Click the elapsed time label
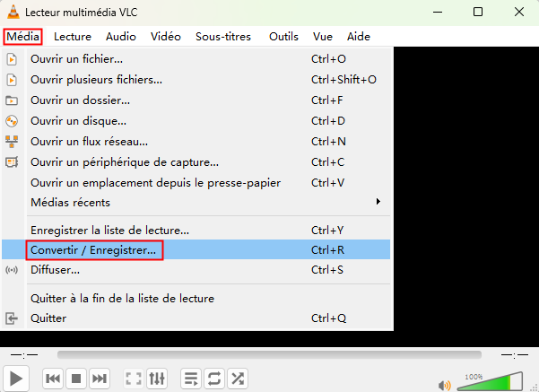 coord(24,354)
